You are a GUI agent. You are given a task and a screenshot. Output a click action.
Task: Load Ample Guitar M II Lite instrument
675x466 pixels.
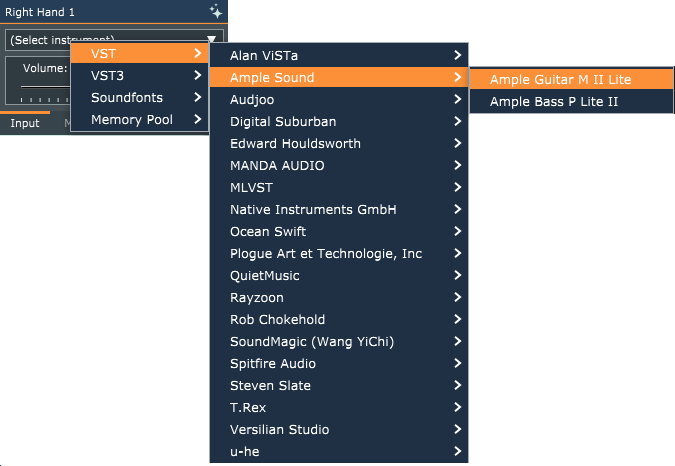571,79
